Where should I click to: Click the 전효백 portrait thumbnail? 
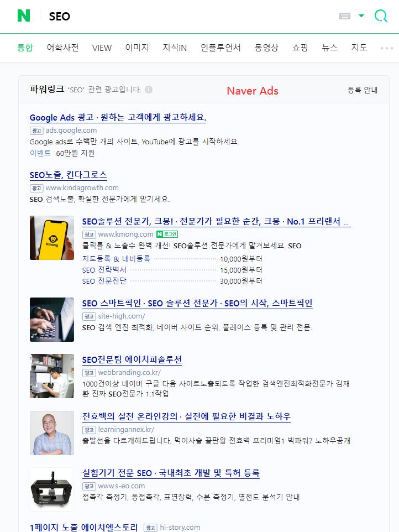tap(52, 433)
